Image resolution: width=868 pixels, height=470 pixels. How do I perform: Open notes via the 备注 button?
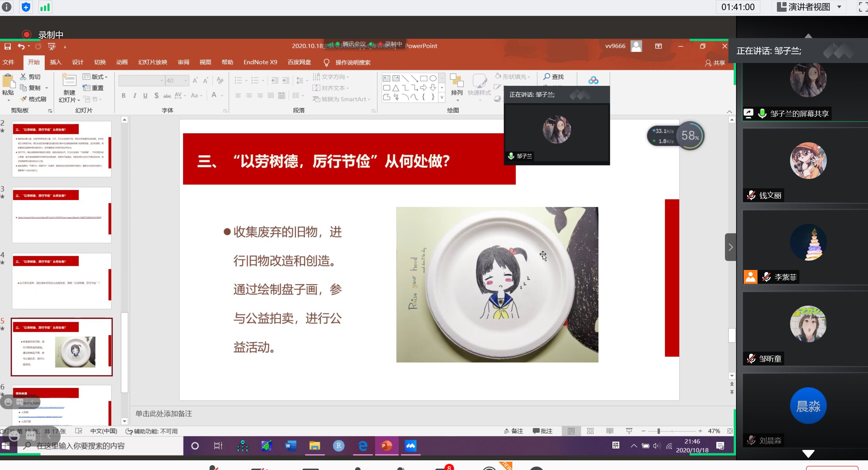514,431
